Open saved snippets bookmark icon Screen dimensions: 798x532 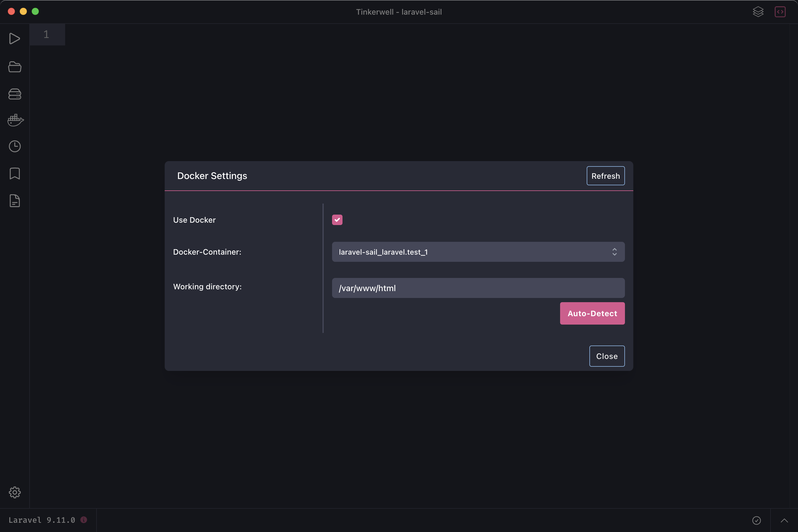coord(15,173)
